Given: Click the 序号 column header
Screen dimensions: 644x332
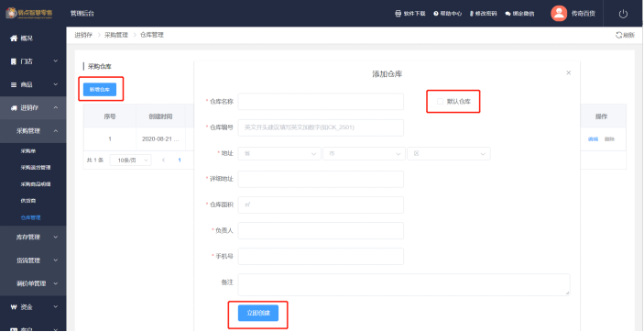Looking at the screenshot, I should coord(110,116).
